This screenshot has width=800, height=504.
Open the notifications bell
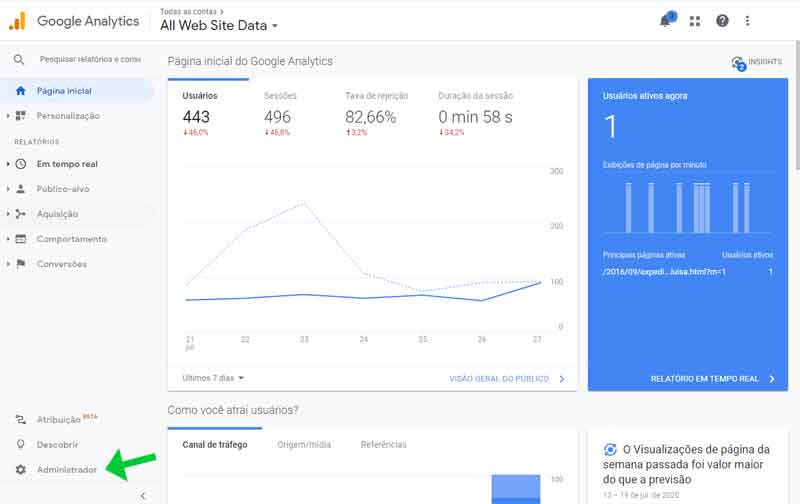click(x=666, y=21)
